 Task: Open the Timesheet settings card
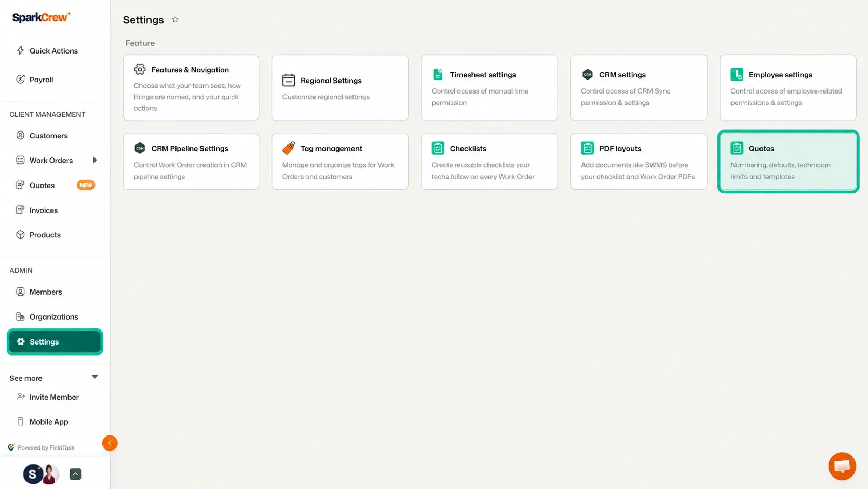click(x=489, y=88)
